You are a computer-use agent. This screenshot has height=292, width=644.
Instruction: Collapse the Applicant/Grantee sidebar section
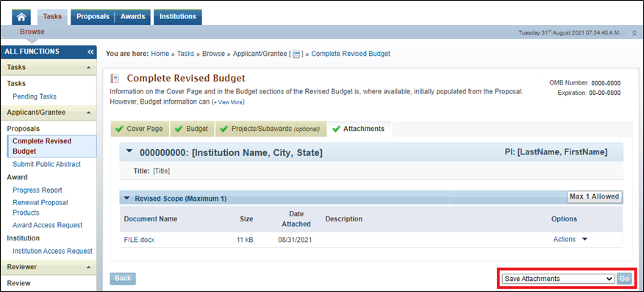pyautogui.click(x=89, y=113)
